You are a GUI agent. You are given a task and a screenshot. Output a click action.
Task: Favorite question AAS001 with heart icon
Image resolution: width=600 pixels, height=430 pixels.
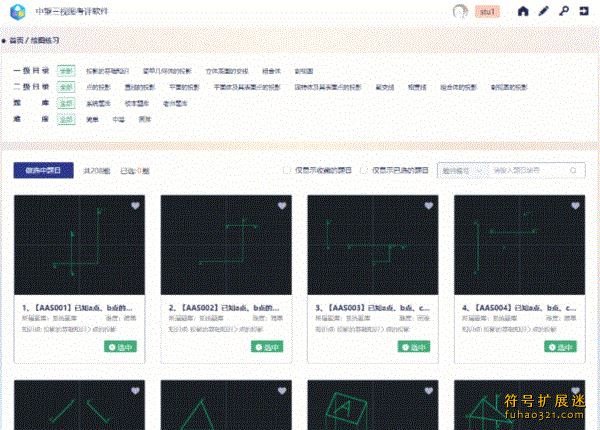[135, 206]
